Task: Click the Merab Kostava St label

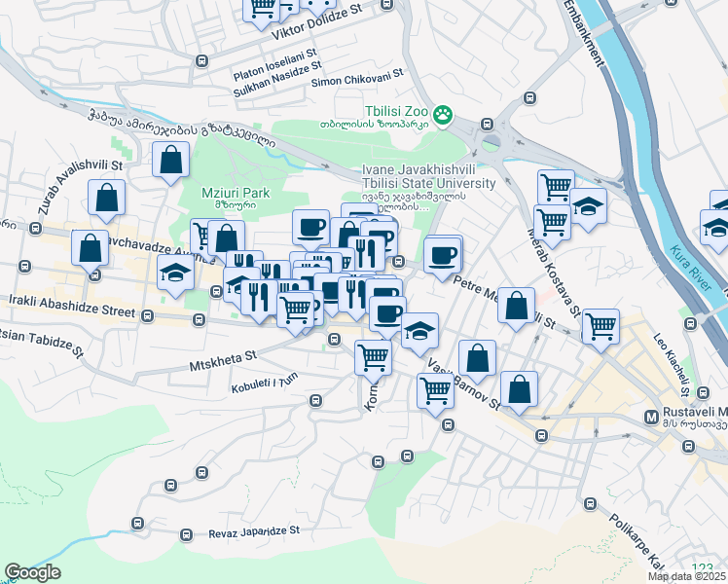Action: point(555,273)
